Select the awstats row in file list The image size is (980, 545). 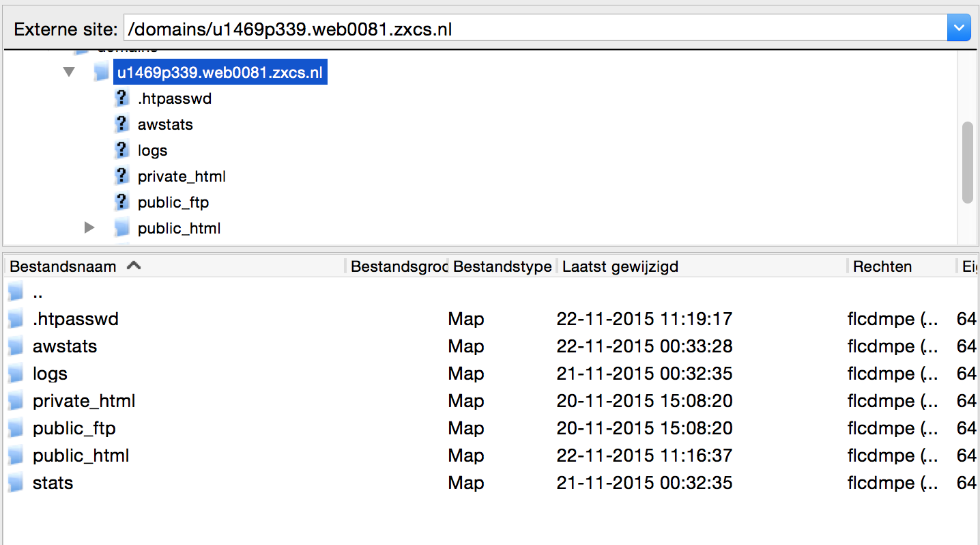[65, 346]
